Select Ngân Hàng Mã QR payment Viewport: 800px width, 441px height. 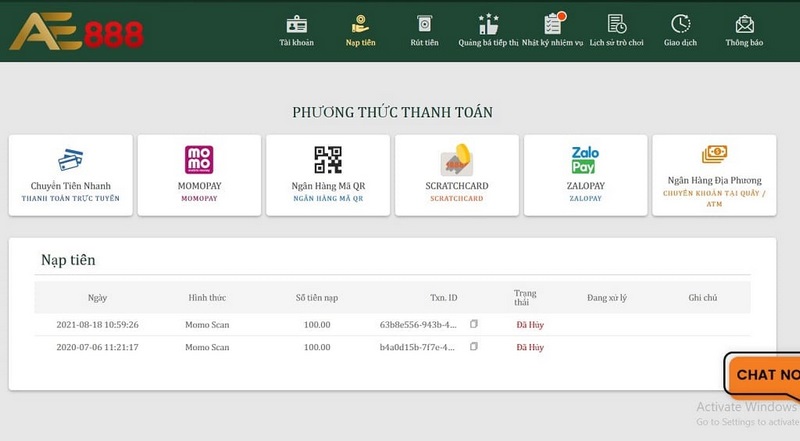pyautogui.click(x=328, y=174)
